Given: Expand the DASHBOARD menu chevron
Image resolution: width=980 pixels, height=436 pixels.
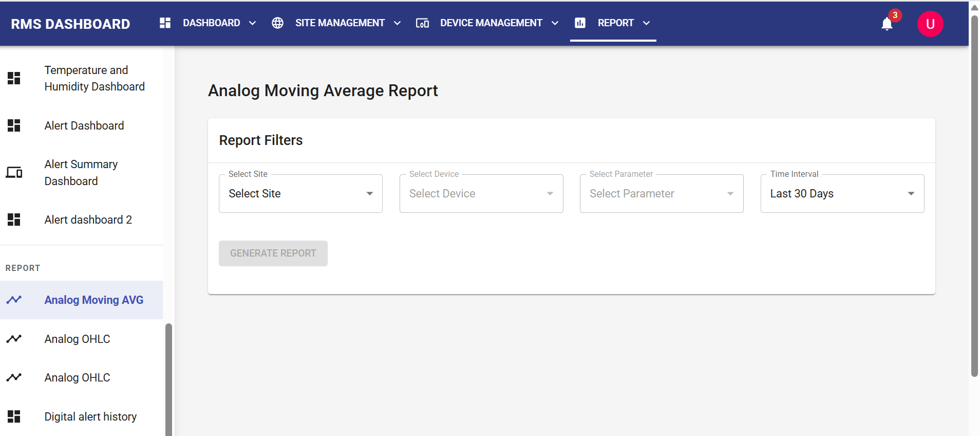Looking at the screenshot, I should click(x=252, y=23).
